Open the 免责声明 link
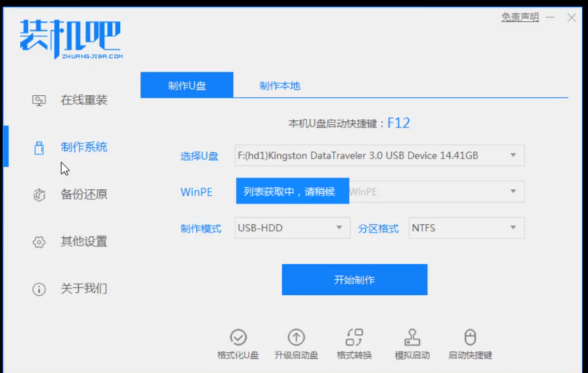The width and height of the screenshot is (588, 373). pos(519,18)
